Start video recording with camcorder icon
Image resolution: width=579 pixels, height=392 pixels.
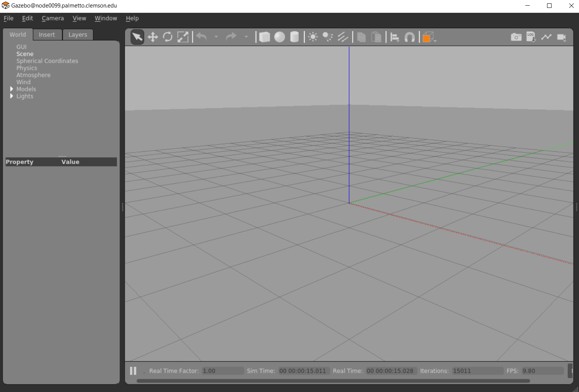tap(562, 37)
